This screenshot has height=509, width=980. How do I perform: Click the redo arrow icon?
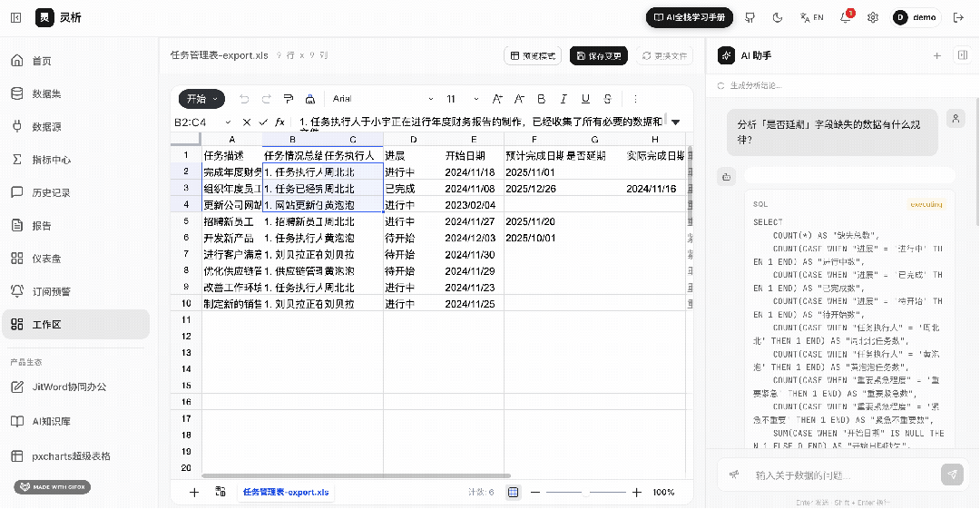click(266, 99)
